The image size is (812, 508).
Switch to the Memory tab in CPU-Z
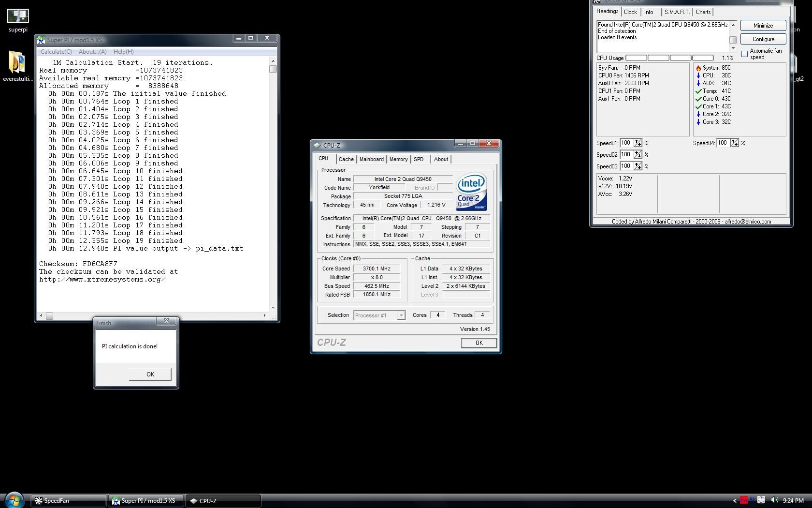pyautogui.click(x=398, y=159)
